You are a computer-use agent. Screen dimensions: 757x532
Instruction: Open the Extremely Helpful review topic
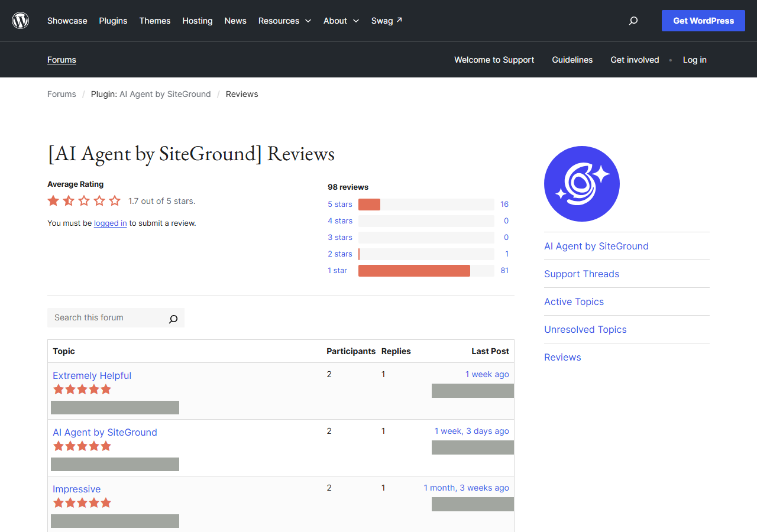(92, 375)
